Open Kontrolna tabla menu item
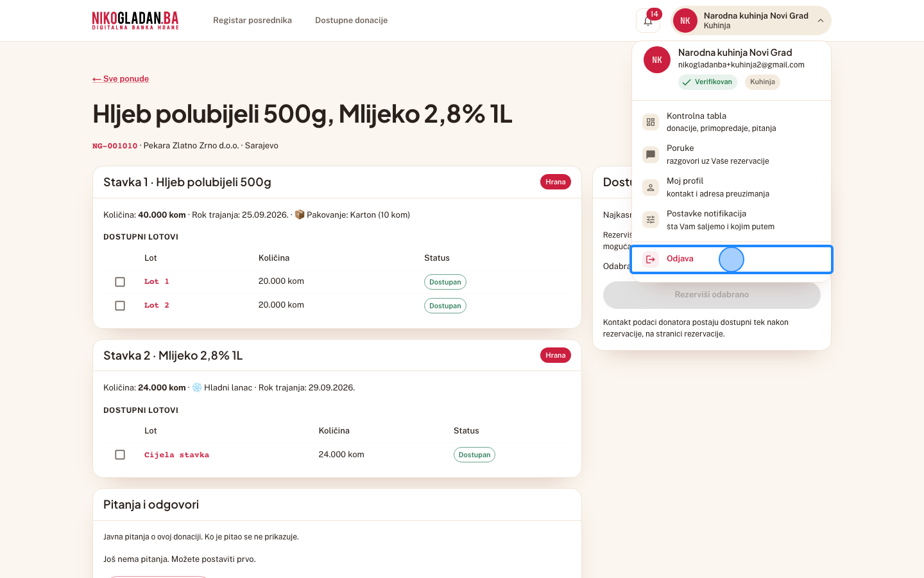924x578 pixels. tap(732, 122)
